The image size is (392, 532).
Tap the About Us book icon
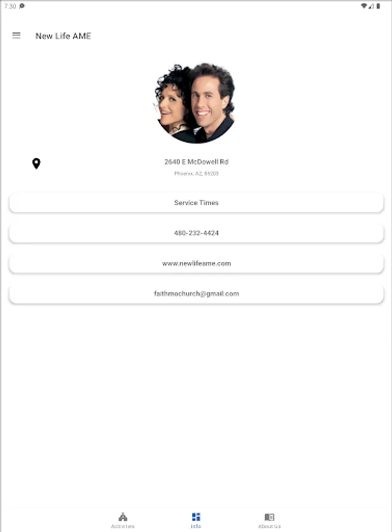click(x=269, y=517)
